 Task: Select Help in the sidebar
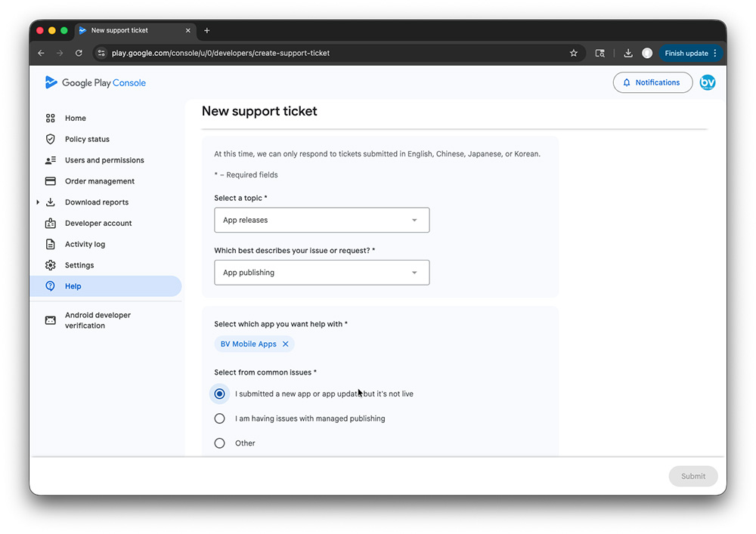106,286
